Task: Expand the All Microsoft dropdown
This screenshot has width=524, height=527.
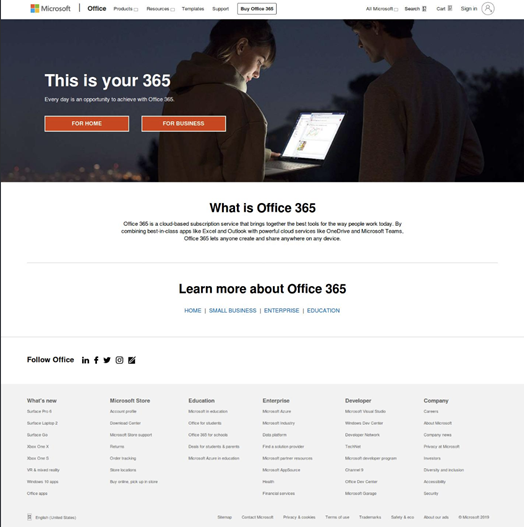Action: 382,9
